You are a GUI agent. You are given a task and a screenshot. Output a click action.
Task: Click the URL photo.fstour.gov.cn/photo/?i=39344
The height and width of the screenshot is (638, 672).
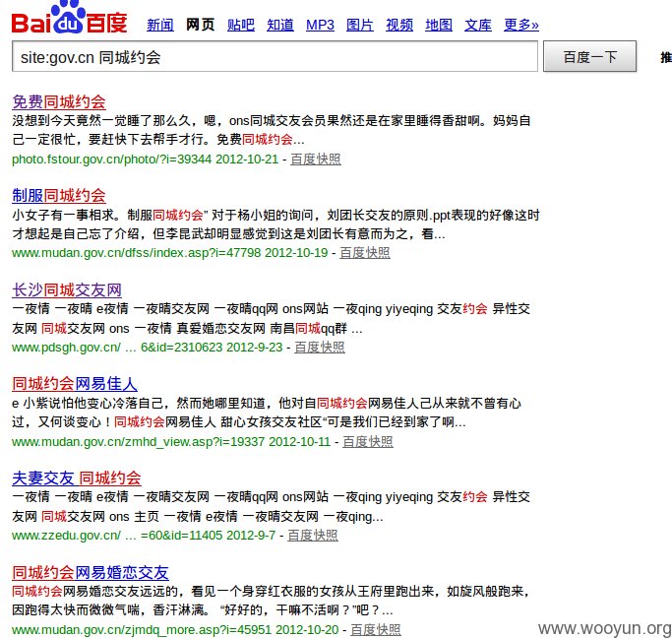[112, 159]
